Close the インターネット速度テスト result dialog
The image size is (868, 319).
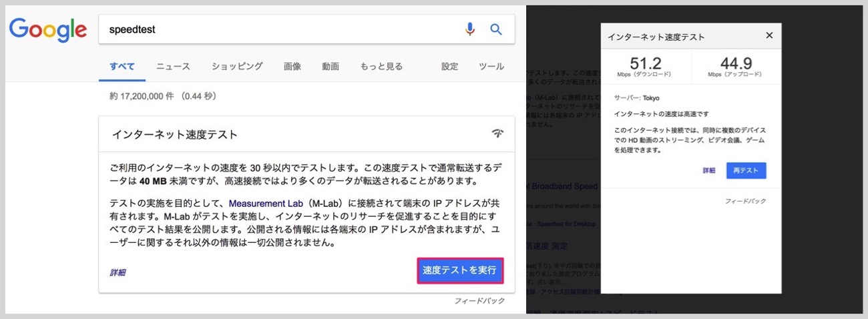pyautogui.click(x=769, y=35)
